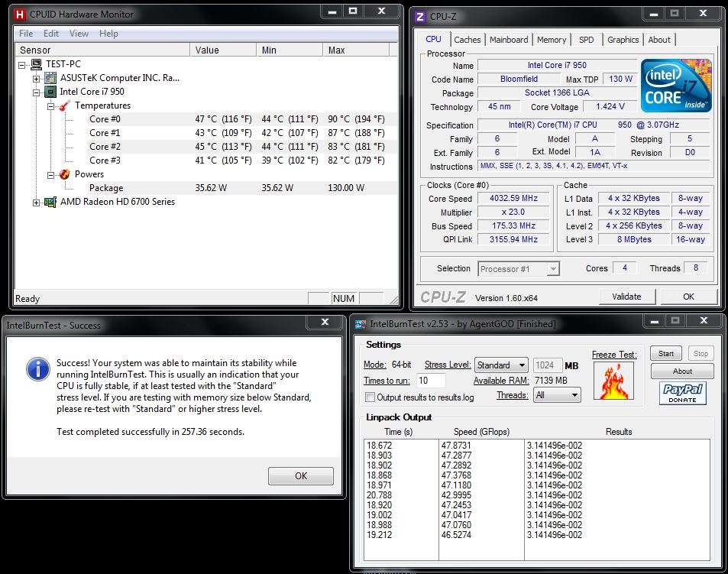Click the PayPal Donate button

(682, 393)
